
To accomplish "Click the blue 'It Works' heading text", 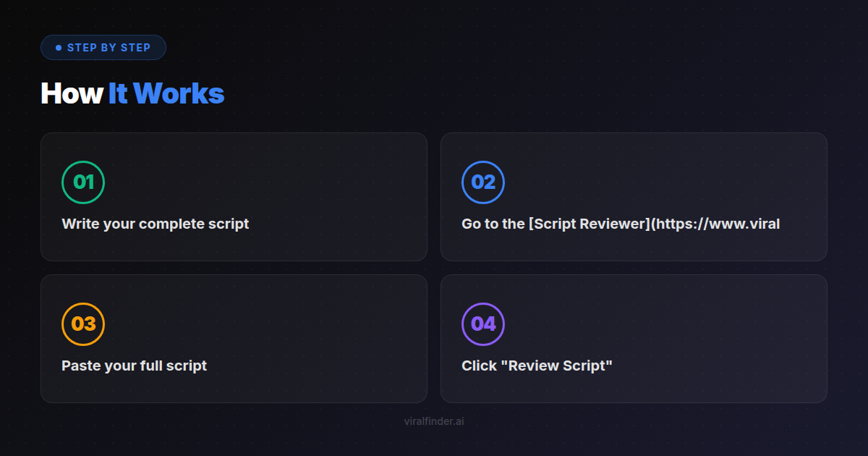I will click(x=166, y=93).
